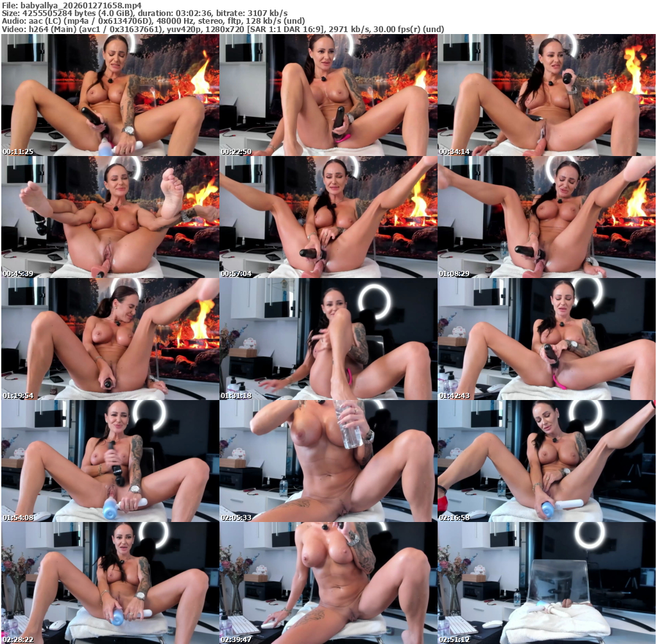The image size is (657, 644).
Task: Select the 02:16:58 thumbnail
Action: 547,461
